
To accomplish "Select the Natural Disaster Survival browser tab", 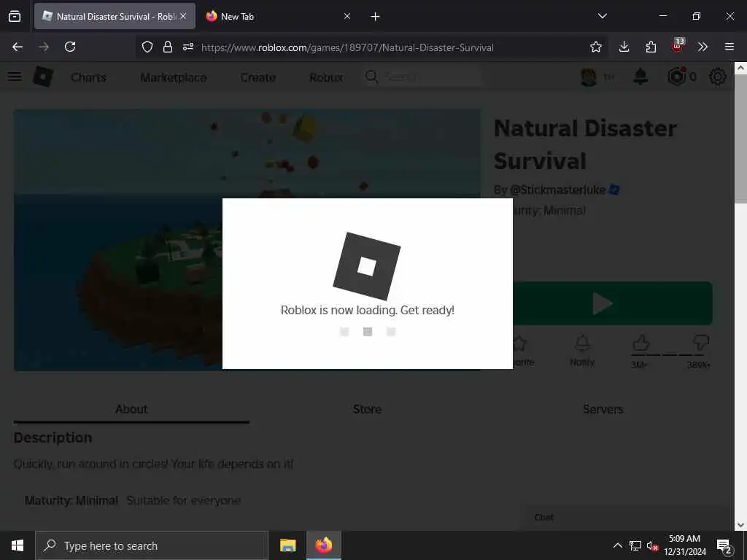I will tap(115, 16).
